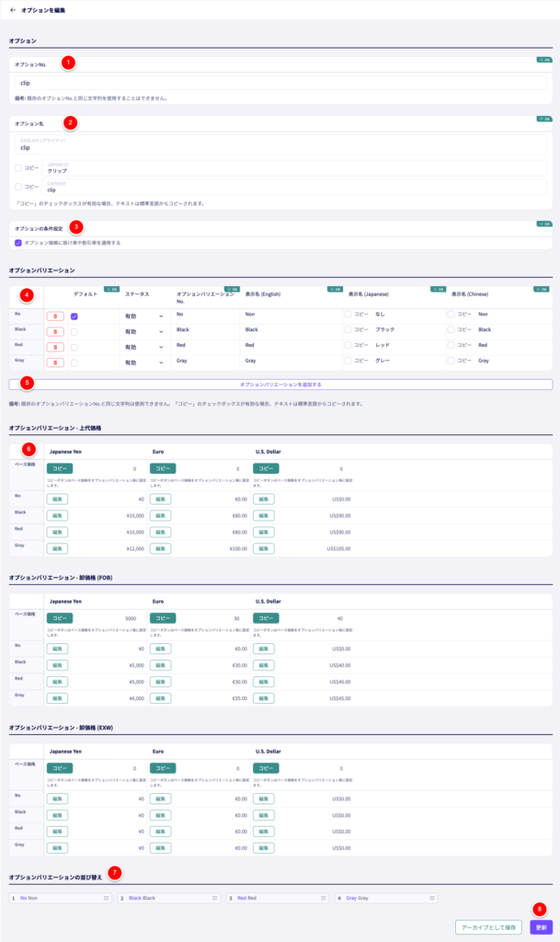The image size is (560, 942).
Task: Tick the Chinese コピー checkbox in the Red row
Action: coord(451,346)
